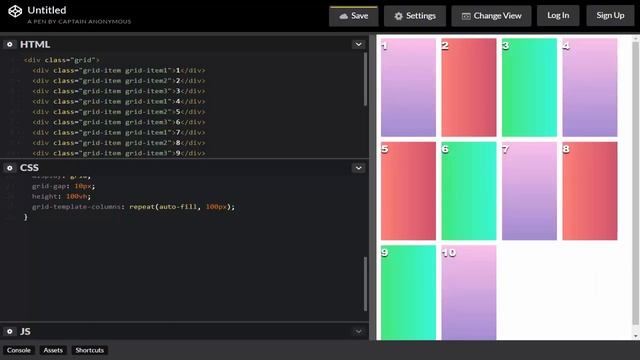640x360 pixels.
Task: Click the gear icon in Settings button
Action: 398,16
